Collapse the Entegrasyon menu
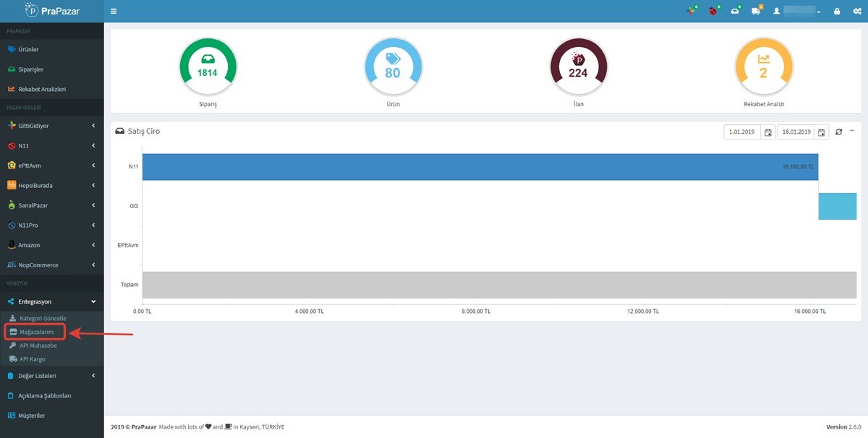The image size is (868, 438). pos(52,301)
